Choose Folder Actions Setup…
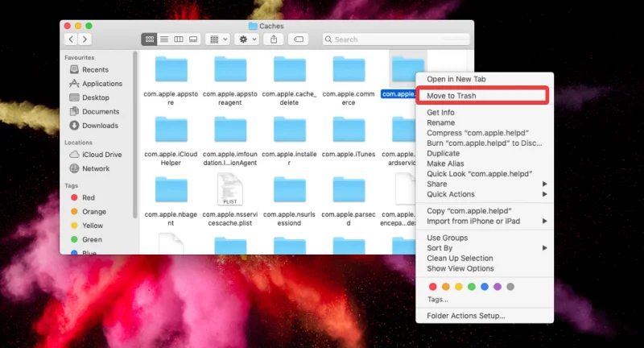Image resolution: width=644 pixels, height=348 pixels. coord(485,316)
